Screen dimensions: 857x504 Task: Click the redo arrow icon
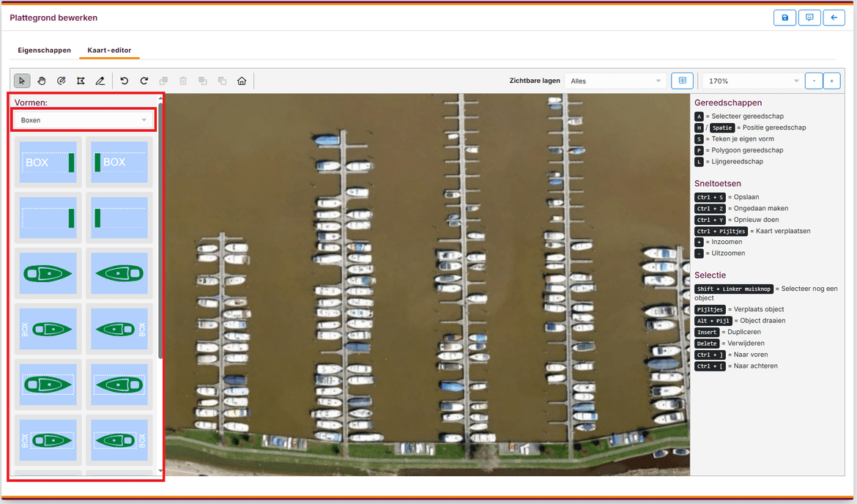(144, 81)
